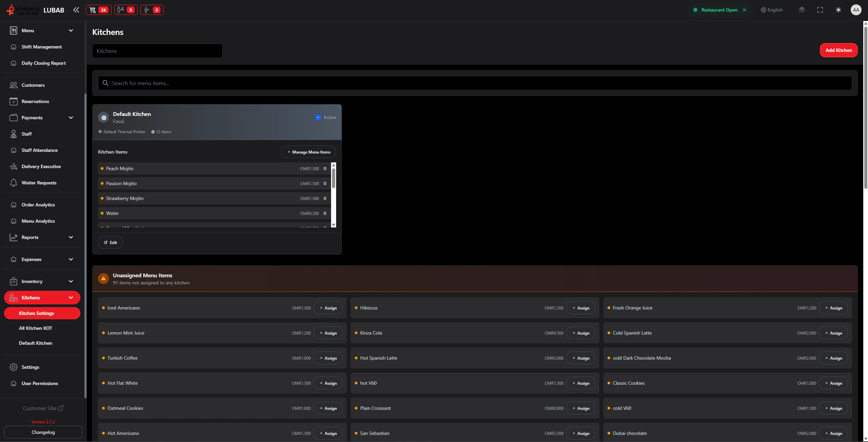Focus the Search for menu items field
This screenshot has height=442, width=868.
point(475,83)
